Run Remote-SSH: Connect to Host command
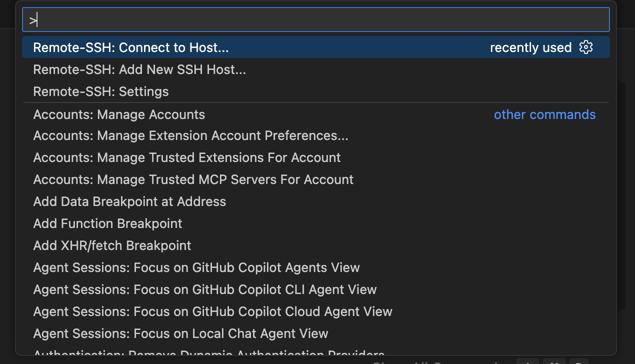Screen dimensions: 635x364 [x=131, y=47]
